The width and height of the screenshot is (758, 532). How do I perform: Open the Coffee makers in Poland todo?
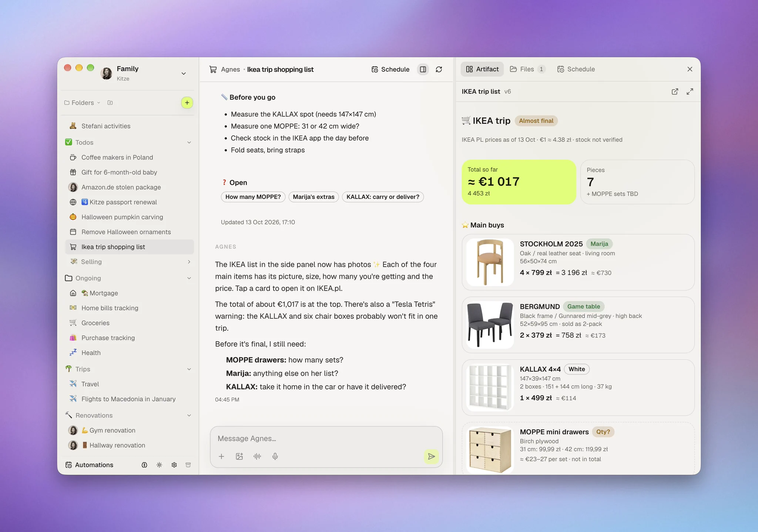point(130,157)
